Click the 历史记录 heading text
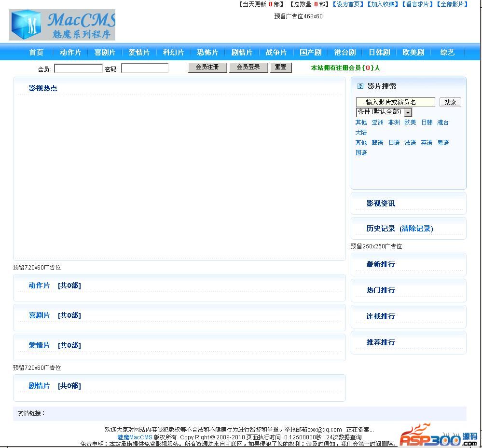 tap(381, 229)
